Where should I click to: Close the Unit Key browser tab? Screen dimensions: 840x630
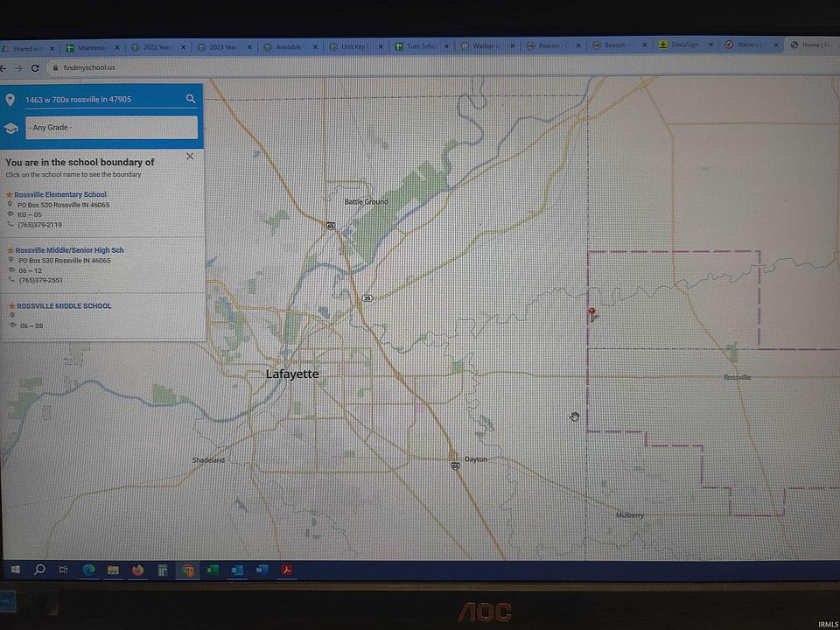coord(381,47)
